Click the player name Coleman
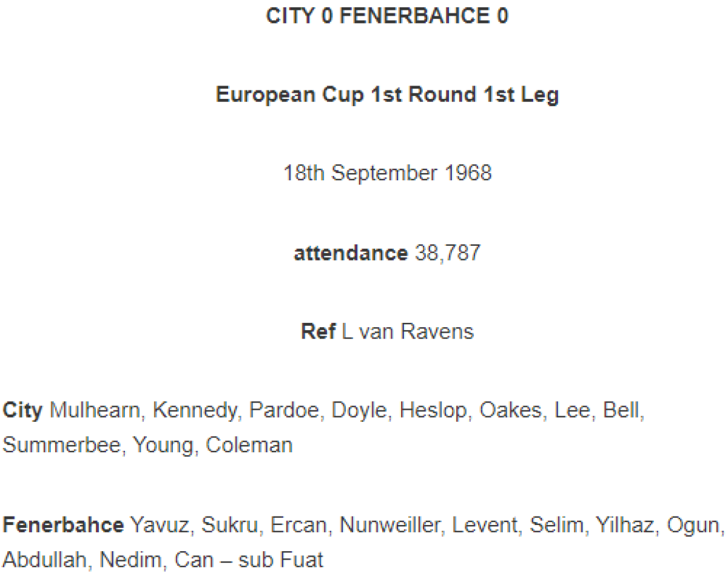Image resolution: width=728 pixels, height=573 pixels. (x=249, y=445)
